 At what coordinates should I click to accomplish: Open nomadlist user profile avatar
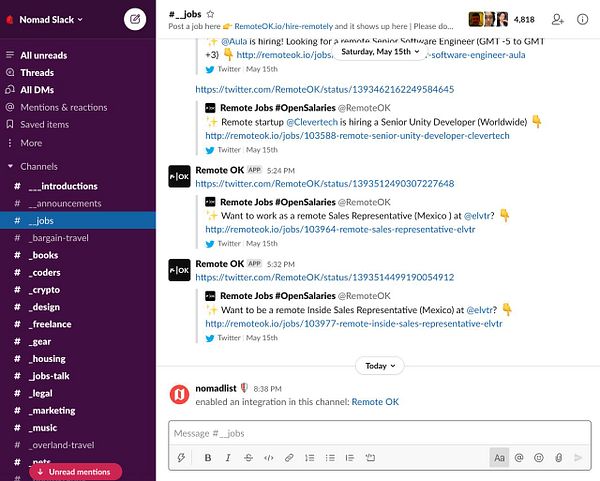pyautogui.click(x=179, y=395)
